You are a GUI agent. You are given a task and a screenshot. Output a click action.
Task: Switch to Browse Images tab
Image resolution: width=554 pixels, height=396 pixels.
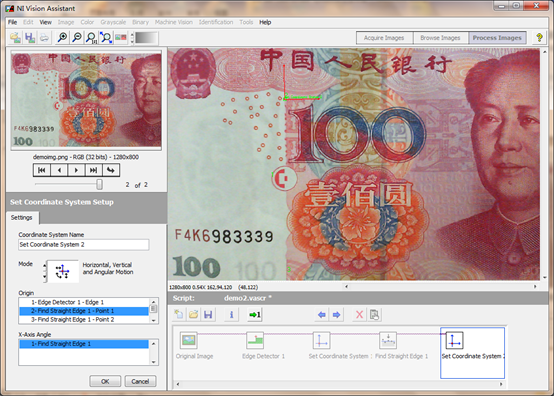tap(440, 38)
